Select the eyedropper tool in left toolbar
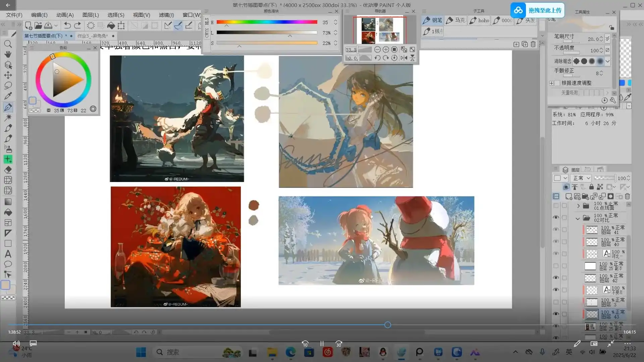This screenshot has height=362, width=644. pos(8,96)
